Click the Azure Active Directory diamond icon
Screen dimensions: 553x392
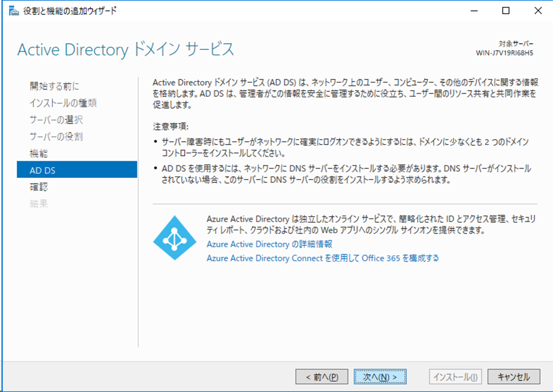coord(175,237)
